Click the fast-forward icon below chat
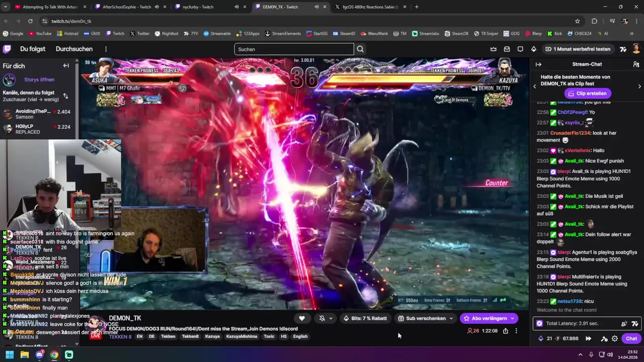Image resolution: width=644 pixels, height=362 pixels. (588, 338)
